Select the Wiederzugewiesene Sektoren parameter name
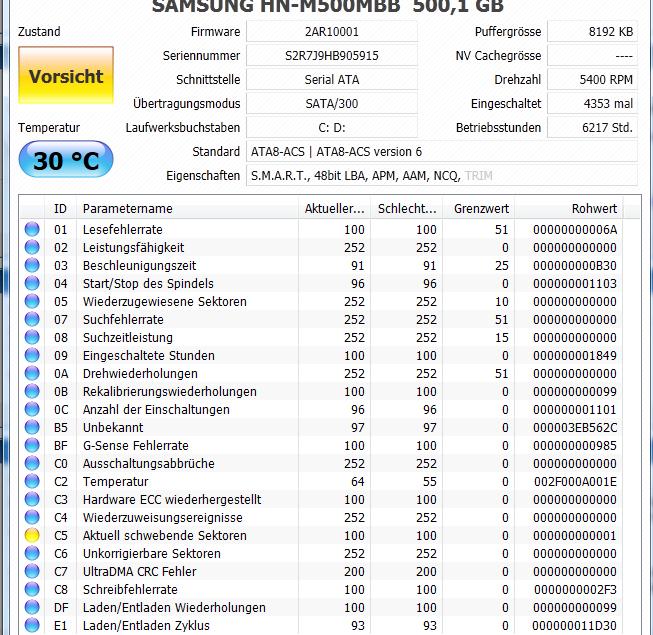This screenshot has height=635, width=653. (164, 301)
